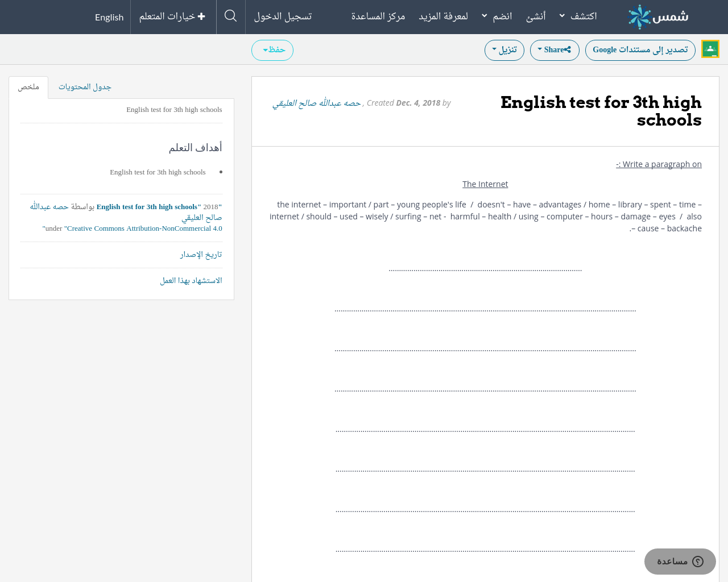Open author profile حصه عبدالله صالح العليقي
This screenshot has height=582, width=728.
316,103
